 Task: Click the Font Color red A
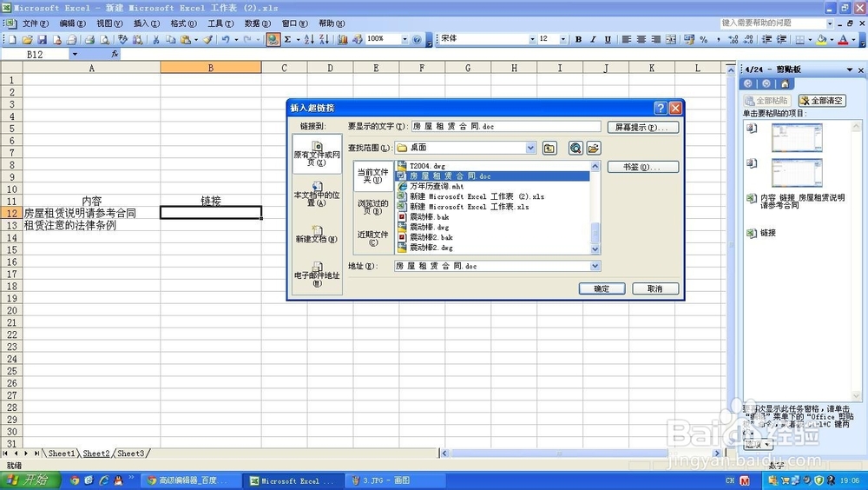843,39
